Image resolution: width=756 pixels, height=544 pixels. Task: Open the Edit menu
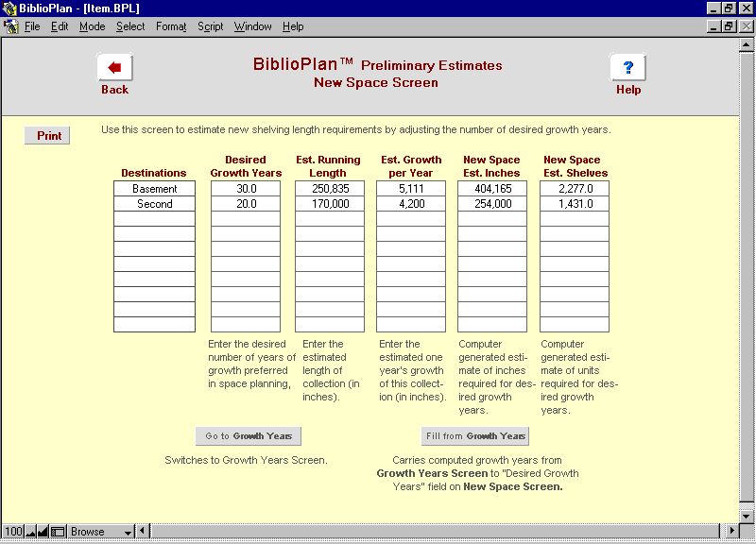point(60,26)
